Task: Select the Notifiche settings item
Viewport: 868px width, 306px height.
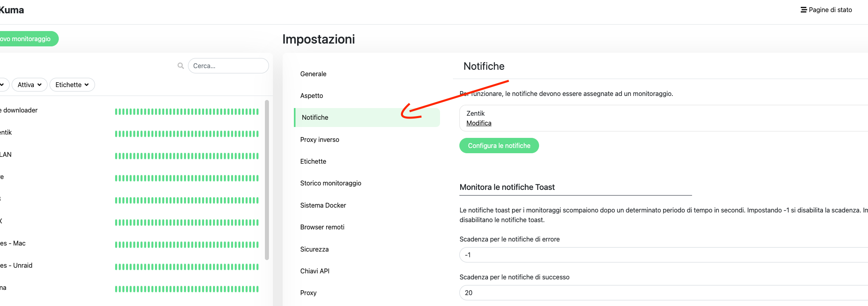Action: tap(315, 117)
